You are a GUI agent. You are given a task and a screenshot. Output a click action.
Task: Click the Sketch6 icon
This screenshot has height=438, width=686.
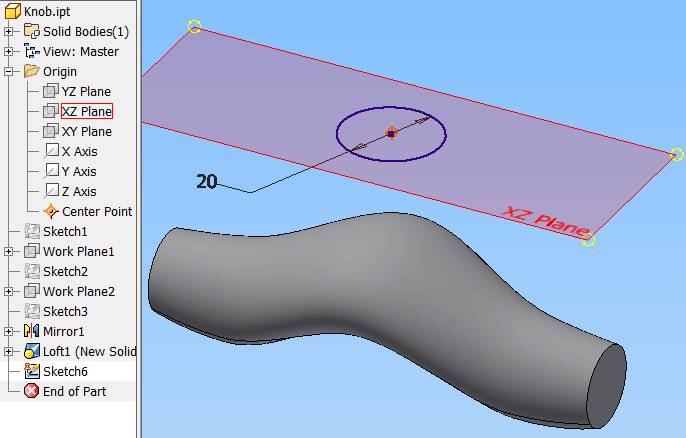(x=32, y=371)
